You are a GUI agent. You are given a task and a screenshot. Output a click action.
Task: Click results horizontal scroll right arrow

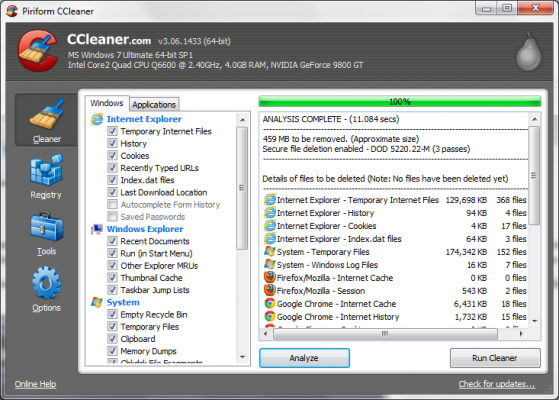[521, 334]
